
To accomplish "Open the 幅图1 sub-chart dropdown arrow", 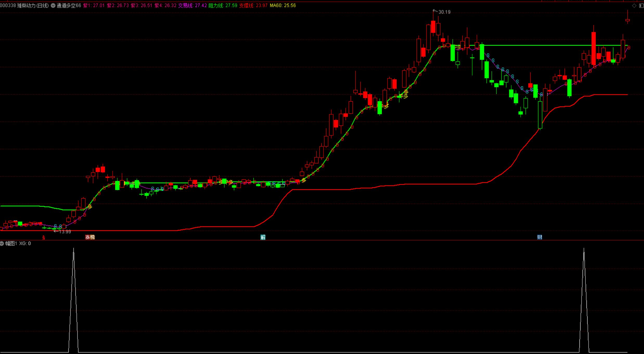I will [x=2, y=243].
